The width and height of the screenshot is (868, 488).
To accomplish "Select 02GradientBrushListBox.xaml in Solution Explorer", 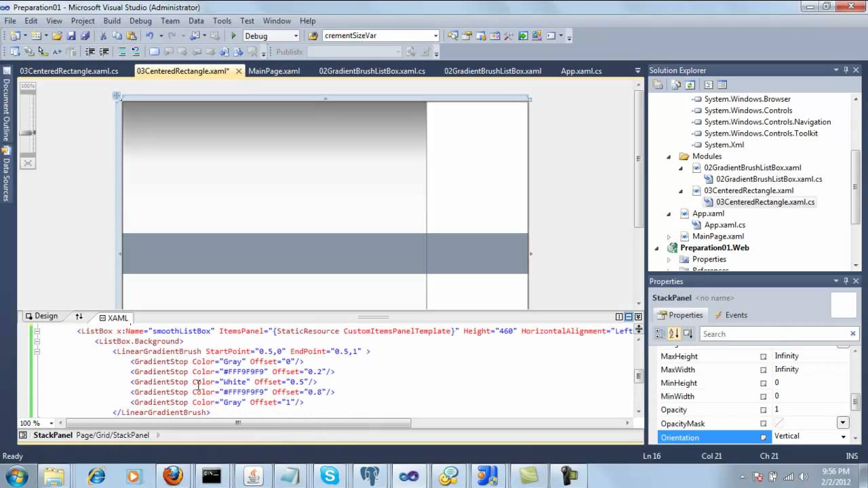I will point(752,168).
